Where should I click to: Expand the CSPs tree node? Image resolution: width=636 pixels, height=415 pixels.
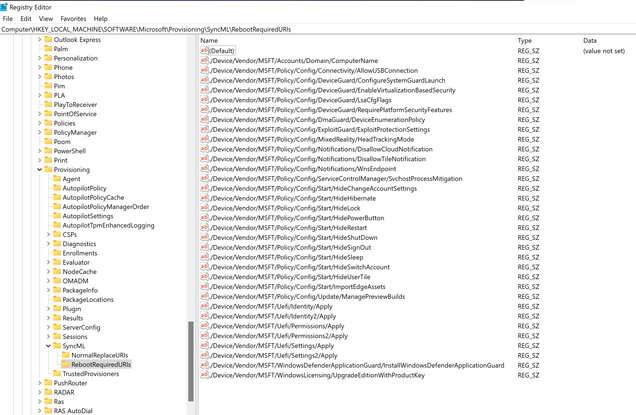click(48, 234)
